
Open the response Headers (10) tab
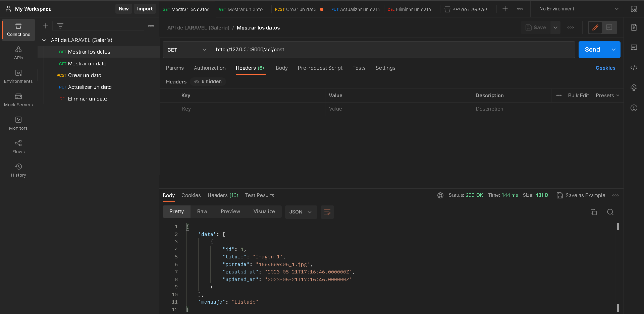pyautogui.click(x=223, y=195)
